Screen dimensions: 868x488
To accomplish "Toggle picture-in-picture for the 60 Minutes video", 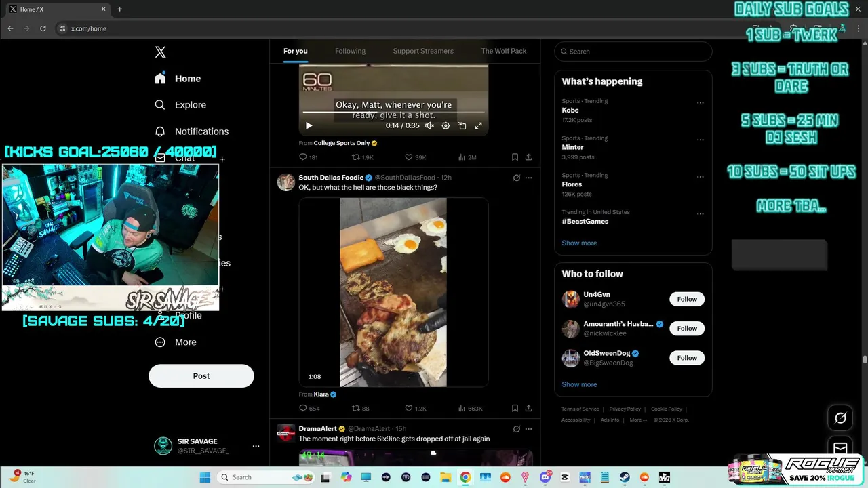I will [462, 125].
